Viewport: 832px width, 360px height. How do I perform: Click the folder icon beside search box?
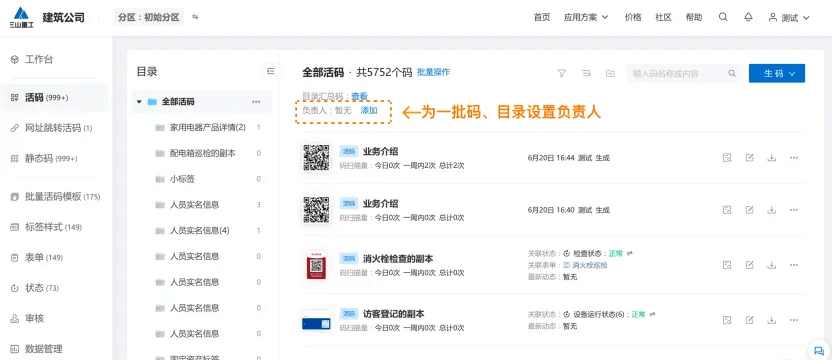[x=610, y=73]
